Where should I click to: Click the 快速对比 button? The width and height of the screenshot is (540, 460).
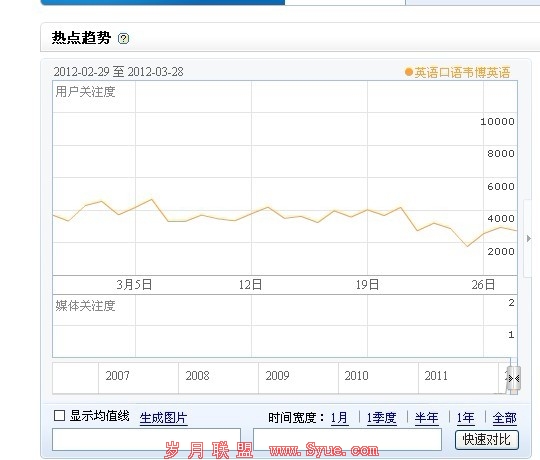(x=487, y=440)
